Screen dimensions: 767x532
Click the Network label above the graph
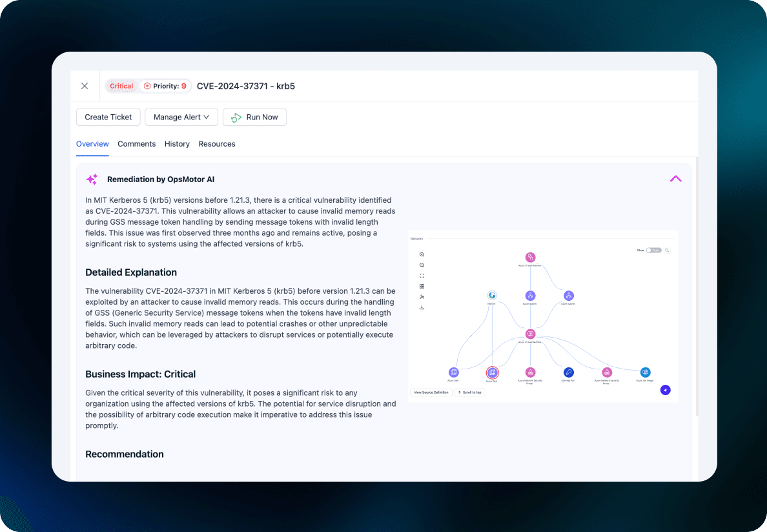click(x=417, y=239)
